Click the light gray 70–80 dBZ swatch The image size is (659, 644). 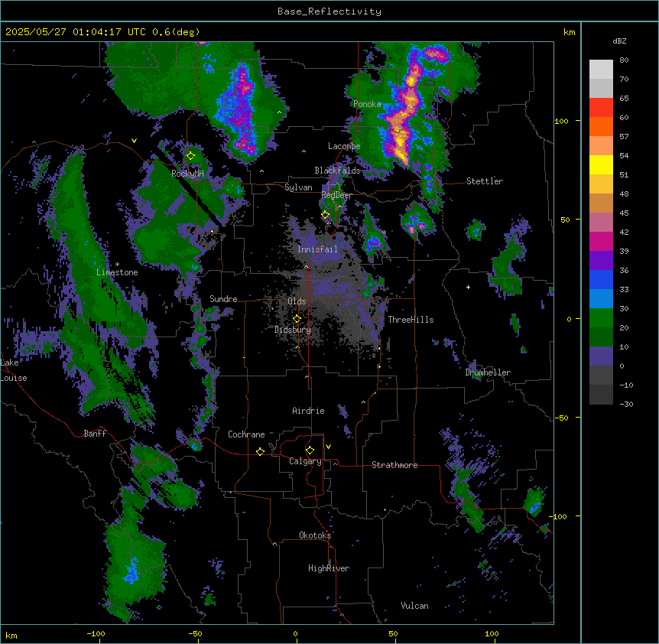601,70
